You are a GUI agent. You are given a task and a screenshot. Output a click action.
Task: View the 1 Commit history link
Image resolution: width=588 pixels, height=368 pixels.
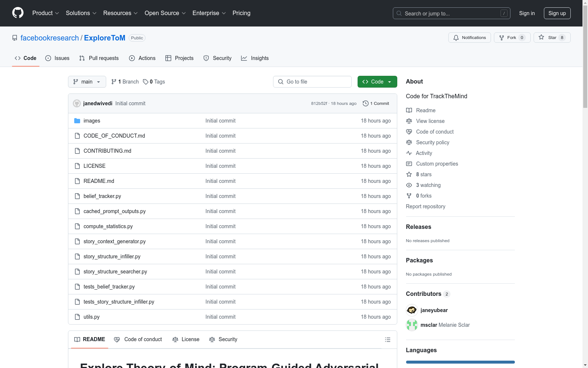(376, 103)
